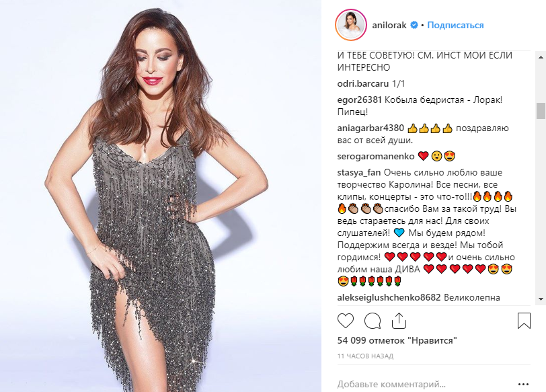View the 54 099 likes count list
The height and width of the screenshot is (392, 546).
pos(397,340)
